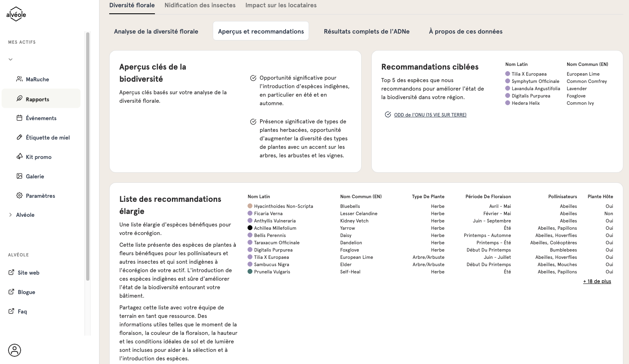Click Nom Latin header in expanded list
This screenshot has height=364, width=629.
[x=259, y=197]
